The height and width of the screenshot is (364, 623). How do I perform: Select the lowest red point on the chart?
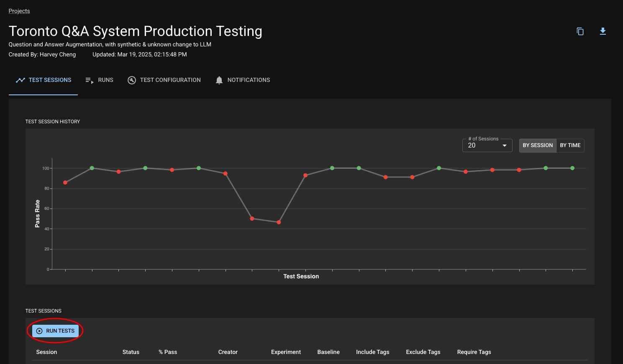click(x=279, y=222)
